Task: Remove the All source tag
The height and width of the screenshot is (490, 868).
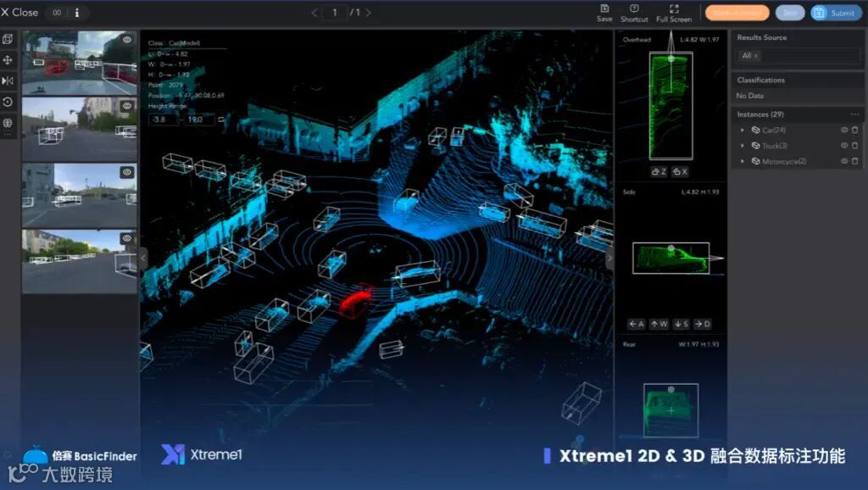Action: (x=755, y=56)
